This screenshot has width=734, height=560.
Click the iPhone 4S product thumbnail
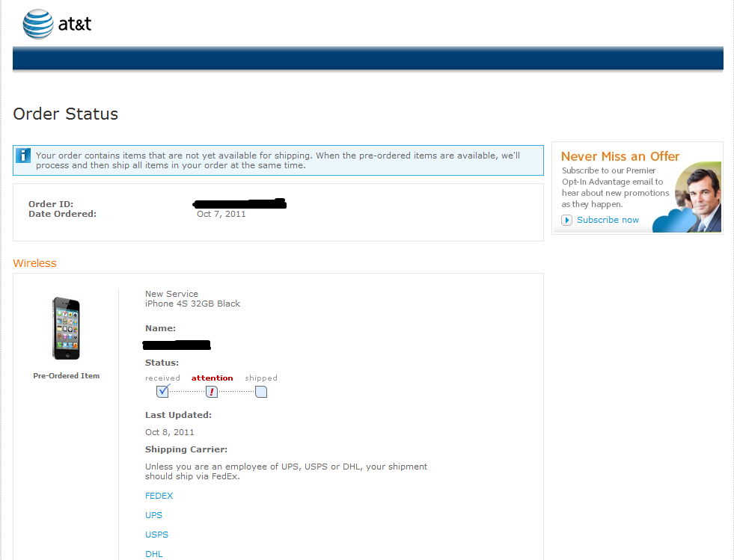66,328
